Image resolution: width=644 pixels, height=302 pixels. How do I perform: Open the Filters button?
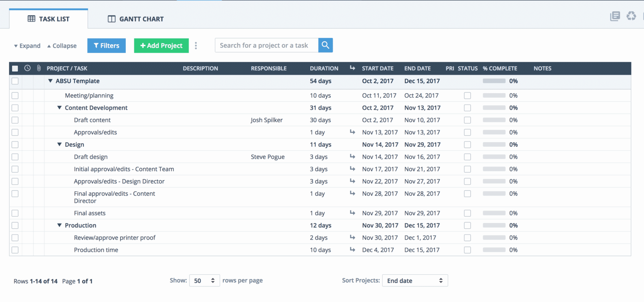click(106, 46)
